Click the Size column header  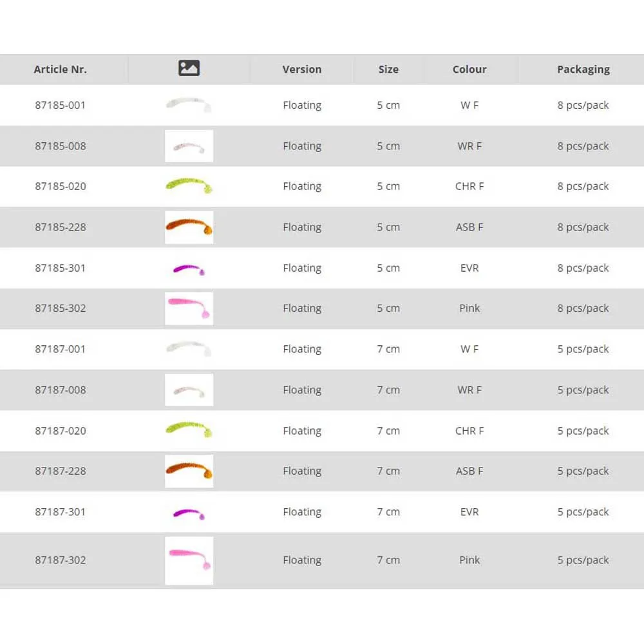[x=388, y=70]
